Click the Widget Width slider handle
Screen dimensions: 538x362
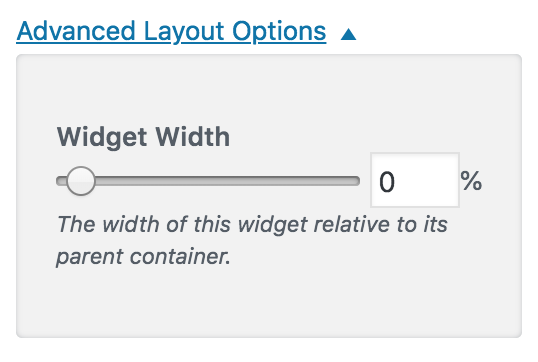81,181
